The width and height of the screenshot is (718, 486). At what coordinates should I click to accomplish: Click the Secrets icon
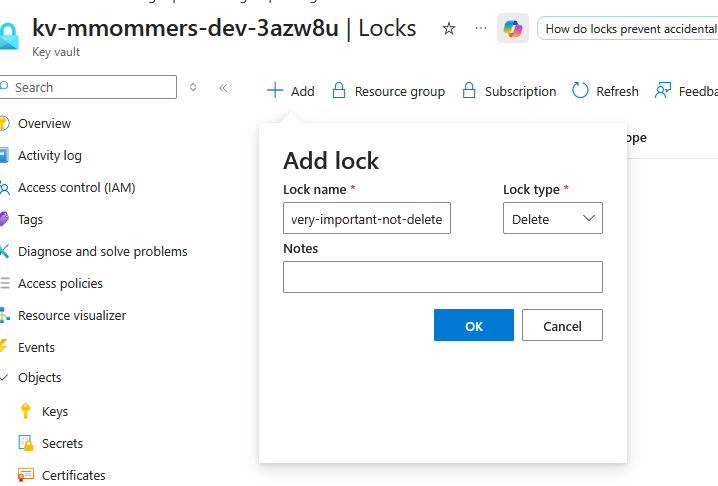26,443
